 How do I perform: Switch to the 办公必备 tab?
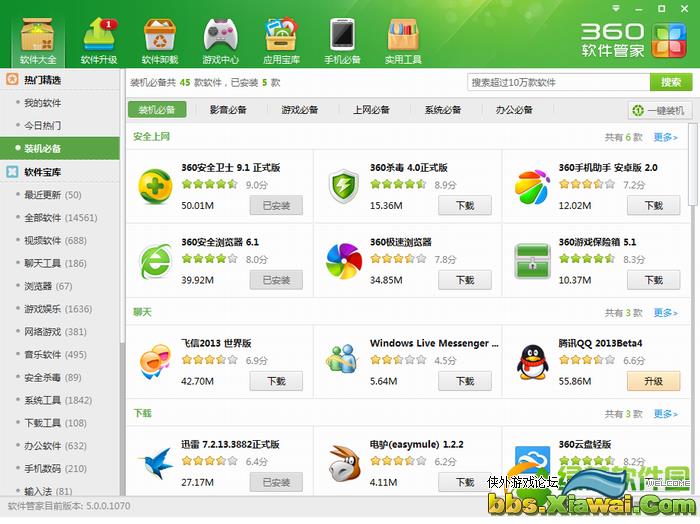tap(514, 109)
